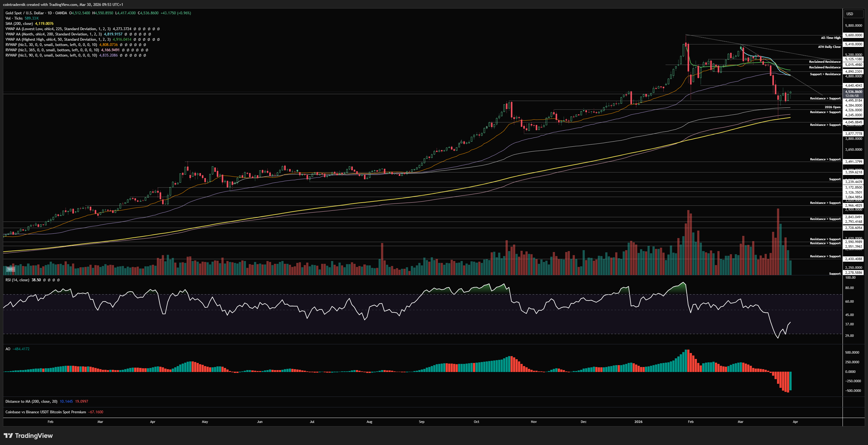Select the Vol · Ticks legend entry
This screenshot has height=445, width=868.
coord(14,18)
